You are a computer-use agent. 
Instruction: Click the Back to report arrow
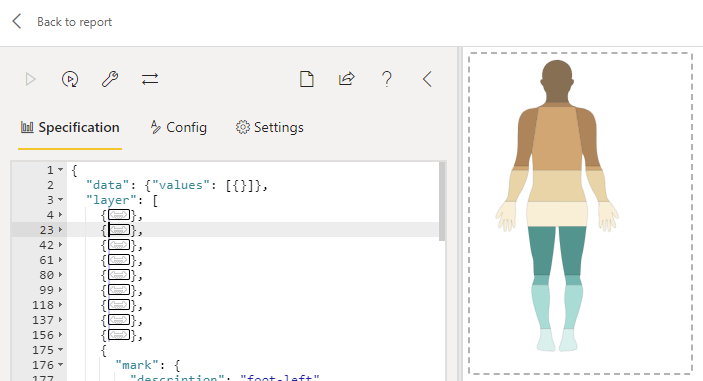tap(17, 21)
